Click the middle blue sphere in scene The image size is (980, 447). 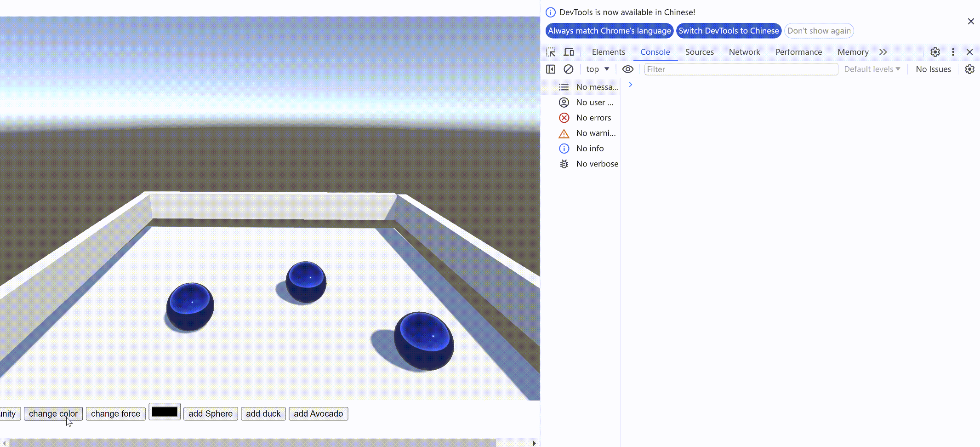pyautogui.click(x=306, y=282)
